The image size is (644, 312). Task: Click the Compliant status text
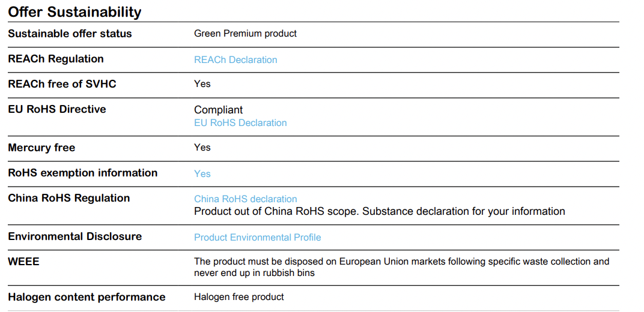point(218,110)
